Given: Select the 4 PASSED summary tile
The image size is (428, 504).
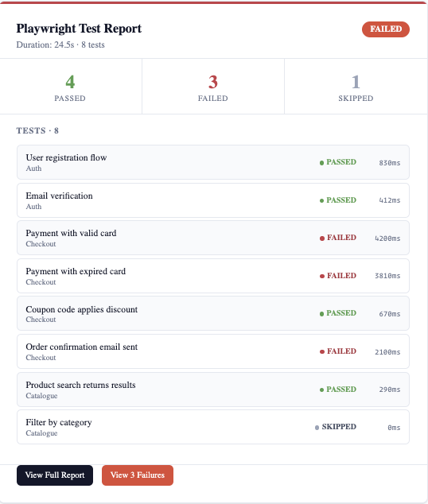Looking at the screenshot, I should pyautogui.click(x=71, y=87).
